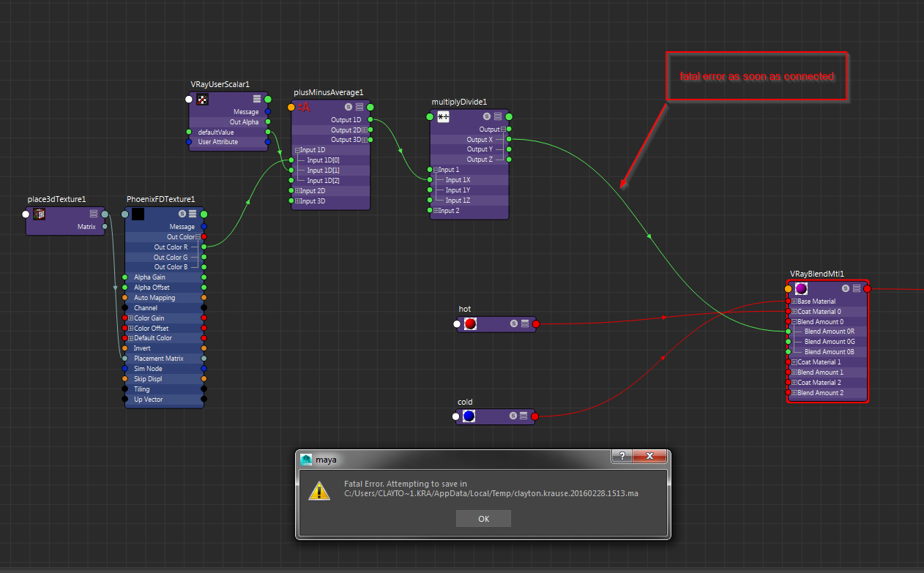Click the purple sphere swatch on VRayBlendMtl1
Image resolution: width=924 pixels, height=573 pixels.
click(x=801, y=288)
